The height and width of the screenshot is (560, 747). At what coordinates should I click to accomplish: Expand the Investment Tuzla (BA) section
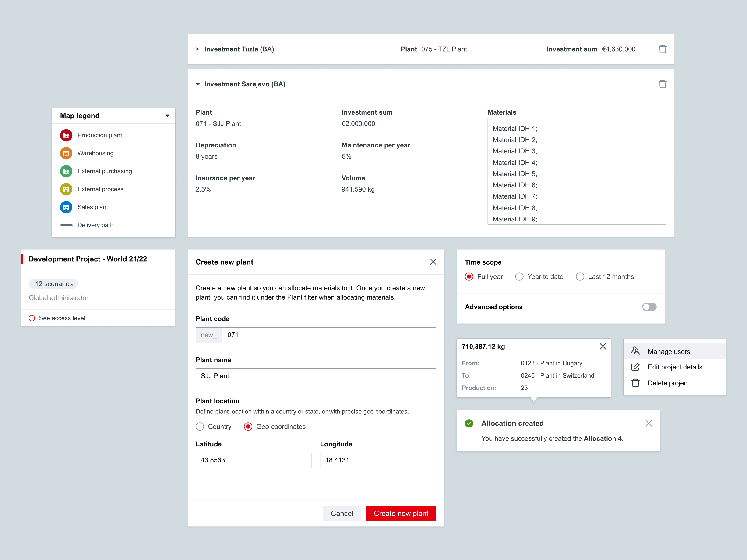[x=198, y=49]
